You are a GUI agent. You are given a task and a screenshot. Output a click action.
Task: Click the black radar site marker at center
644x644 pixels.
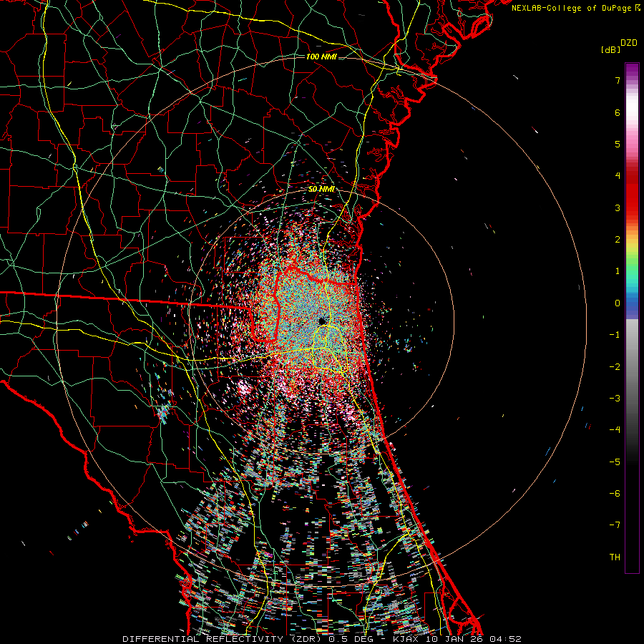322,321
